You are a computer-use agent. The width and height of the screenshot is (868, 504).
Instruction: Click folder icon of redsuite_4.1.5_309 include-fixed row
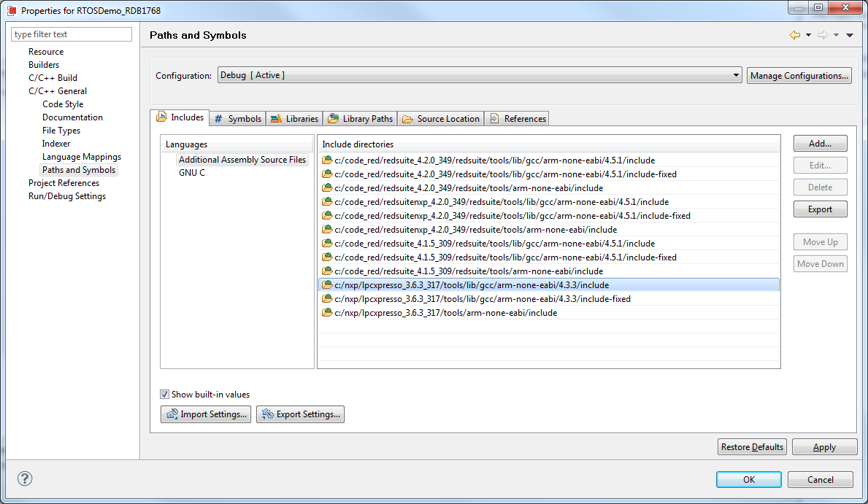coord(327,257)
